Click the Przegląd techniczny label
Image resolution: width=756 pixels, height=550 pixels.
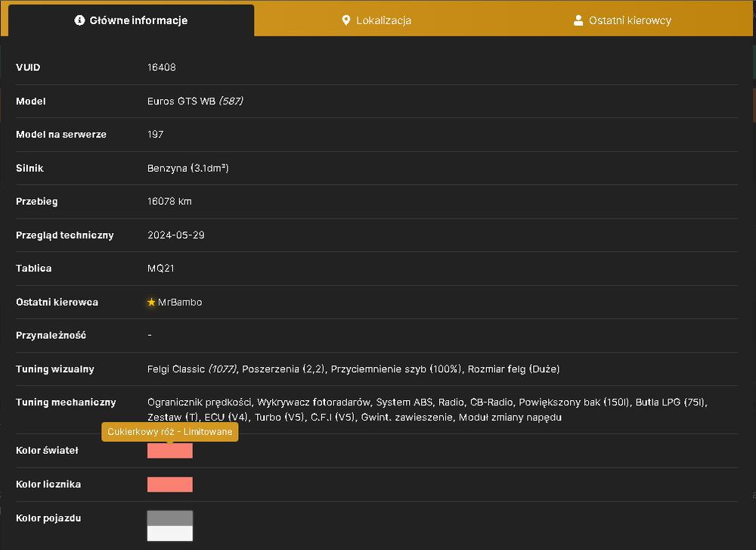click(64, 235)
